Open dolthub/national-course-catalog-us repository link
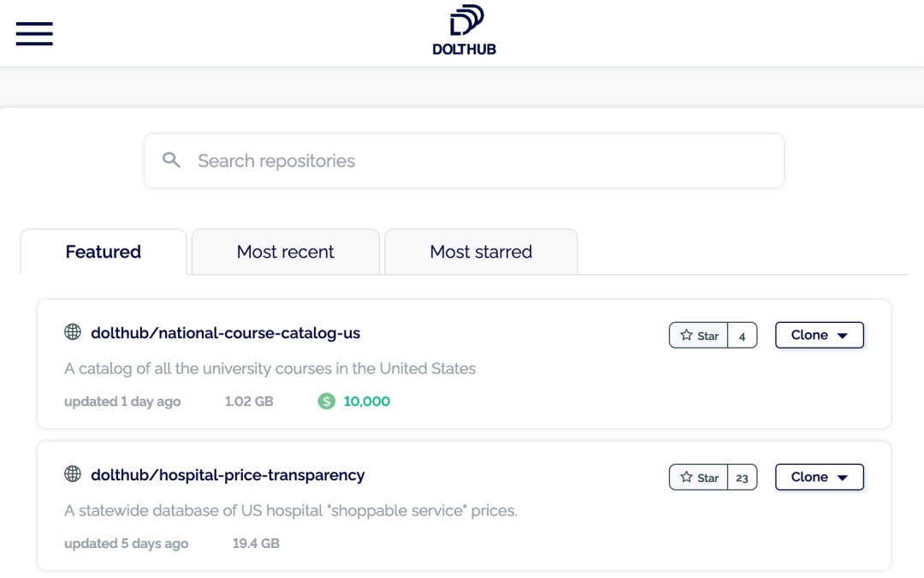This screenshot has height=578, width=924. point(226,333)
